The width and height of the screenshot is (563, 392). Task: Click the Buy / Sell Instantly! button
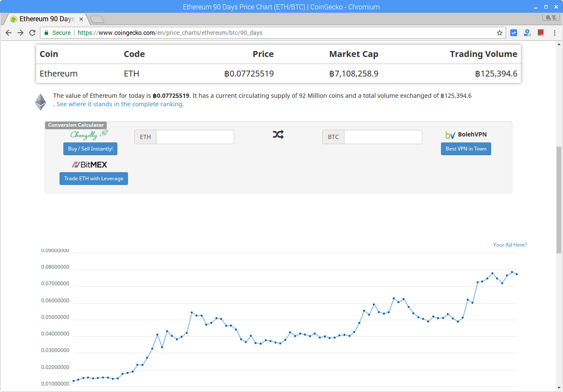[x=90, y=149]
